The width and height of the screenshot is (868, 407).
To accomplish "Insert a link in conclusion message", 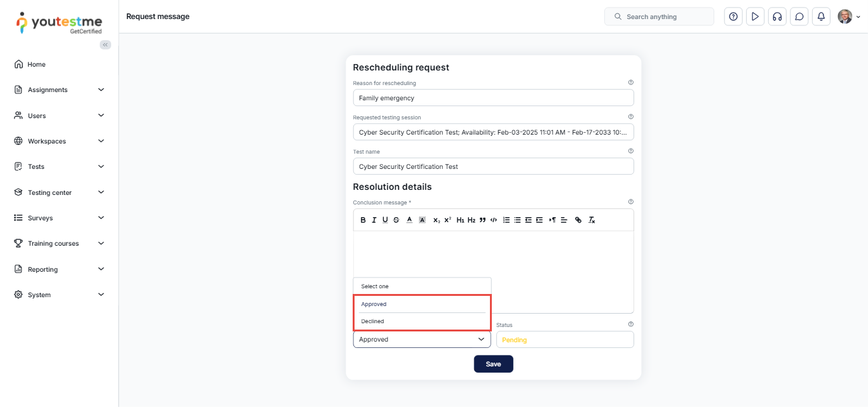I will (578, 220).
